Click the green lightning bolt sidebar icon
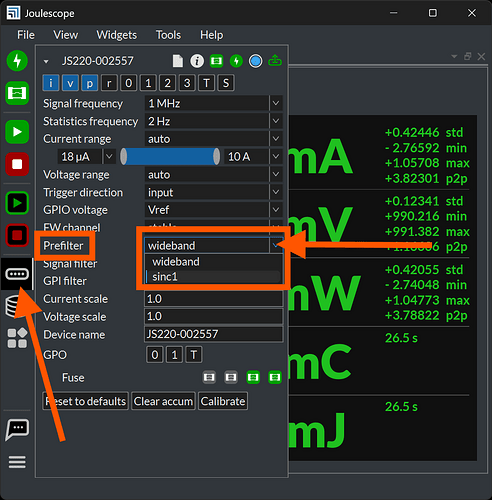Screen dimensions: 492x500 17,61
